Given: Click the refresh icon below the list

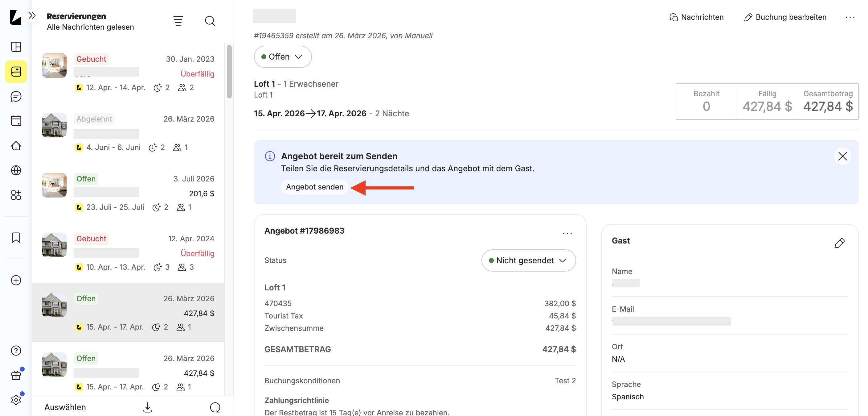Looking at the screenshot, I should (215, 407).
